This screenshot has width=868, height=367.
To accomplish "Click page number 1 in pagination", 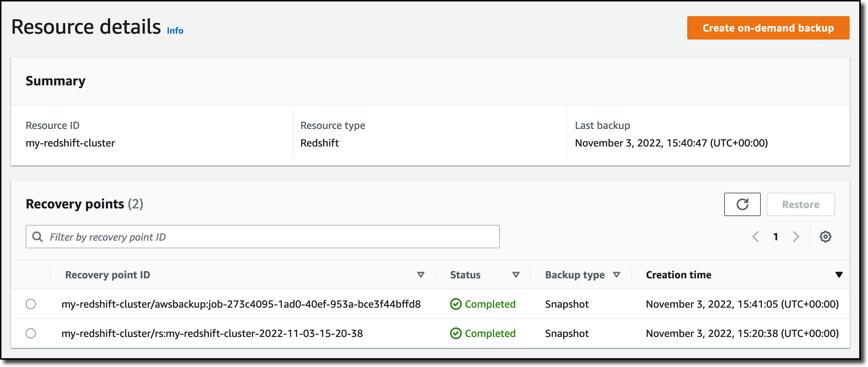I will point(775,237).
